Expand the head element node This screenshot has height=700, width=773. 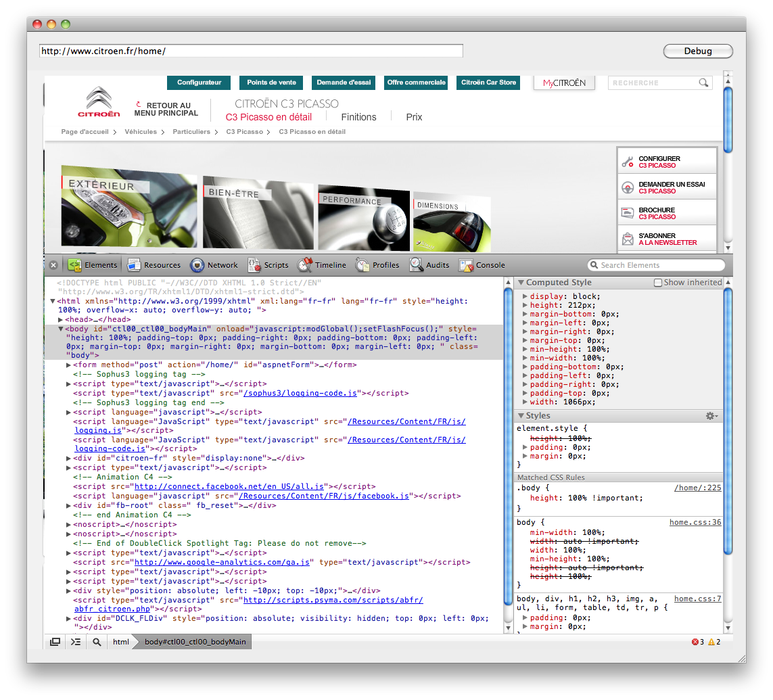pyautogui.click(x=61, y=320)
